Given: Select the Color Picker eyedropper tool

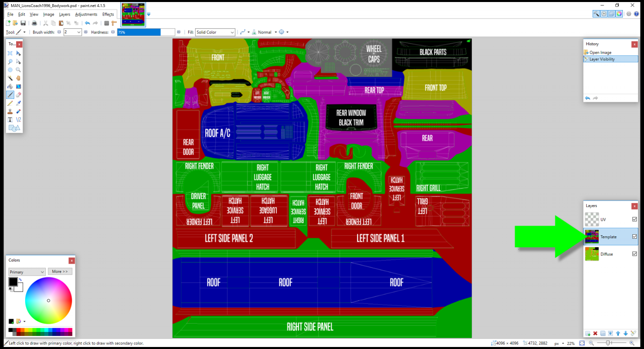Looking at the screenshot, I should [19, 103].
